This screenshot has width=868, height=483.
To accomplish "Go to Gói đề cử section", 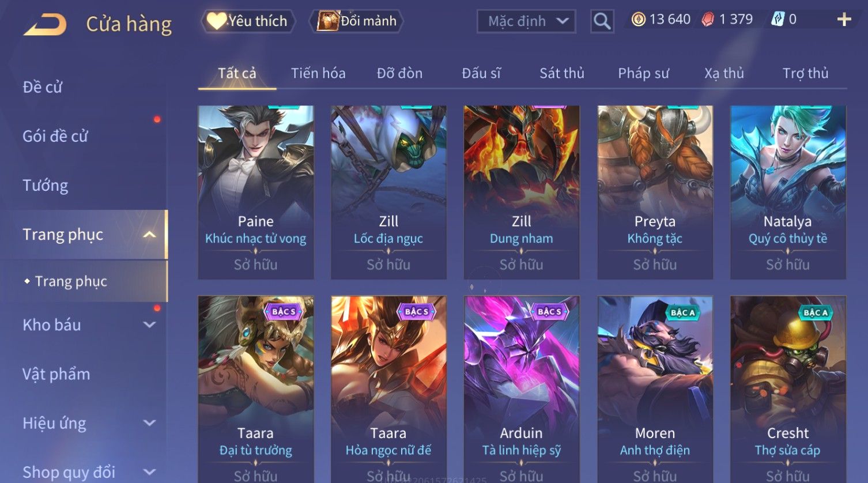I will pos(55,137).
